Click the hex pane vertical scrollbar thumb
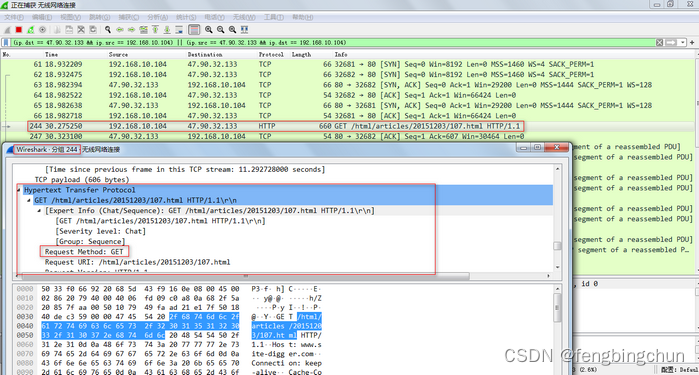 (x=557, y=308)
